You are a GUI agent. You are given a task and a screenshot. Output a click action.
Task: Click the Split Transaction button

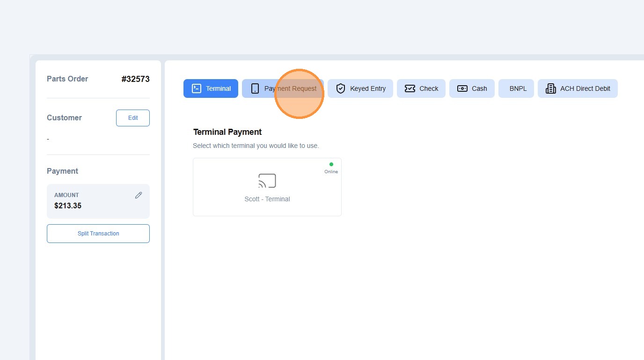click(x=98, y=234)
